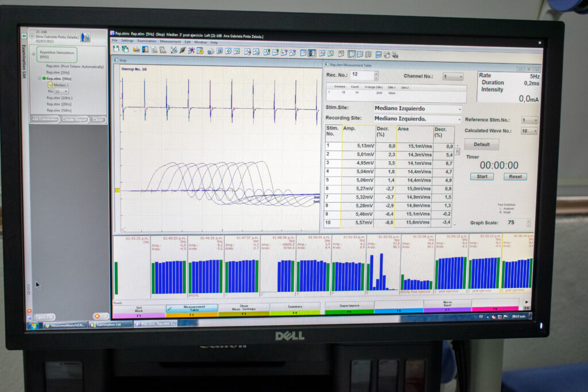588x392 pixels.
Task: Toggle the Superimpose F5 function key
Action: [349, 307]
